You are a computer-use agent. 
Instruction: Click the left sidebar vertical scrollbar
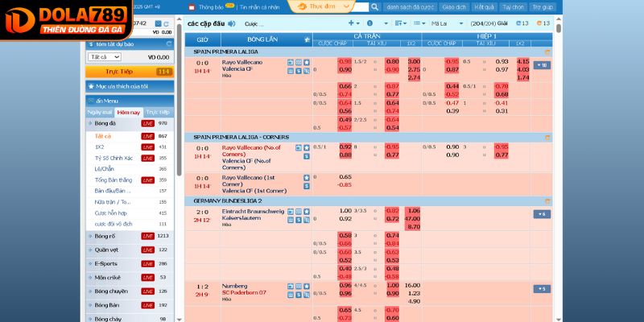coord(179,100)
